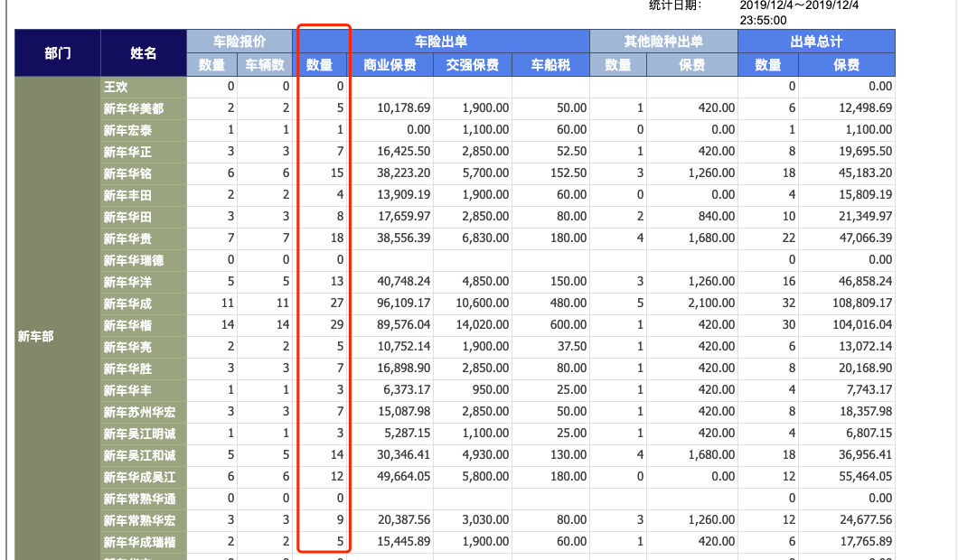Click the other-insurance premium 2,100.00

(711, 303)
